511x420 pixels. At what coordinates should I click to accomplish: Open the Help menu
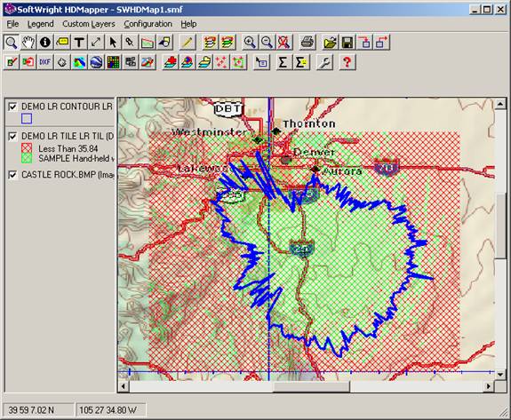pos(188,24)
